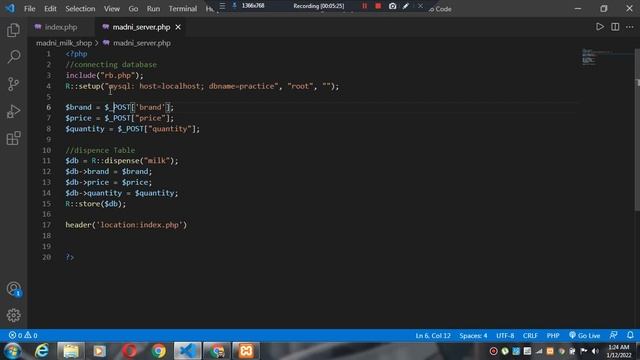Viewport: 640px width, 360px height.
Task: Open the File menu
Action: pos(29,9)
